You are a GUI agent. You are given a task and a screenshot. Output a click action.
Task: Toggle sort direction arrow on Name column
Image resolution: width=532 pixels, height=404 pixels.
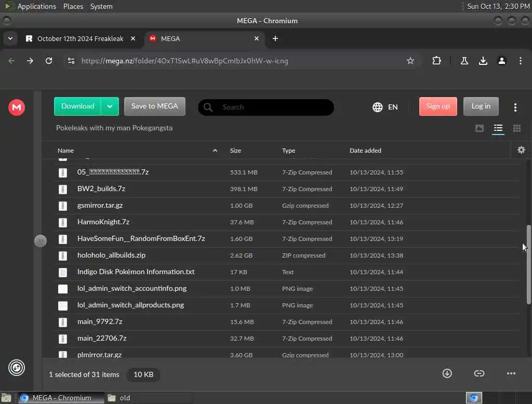215,150
